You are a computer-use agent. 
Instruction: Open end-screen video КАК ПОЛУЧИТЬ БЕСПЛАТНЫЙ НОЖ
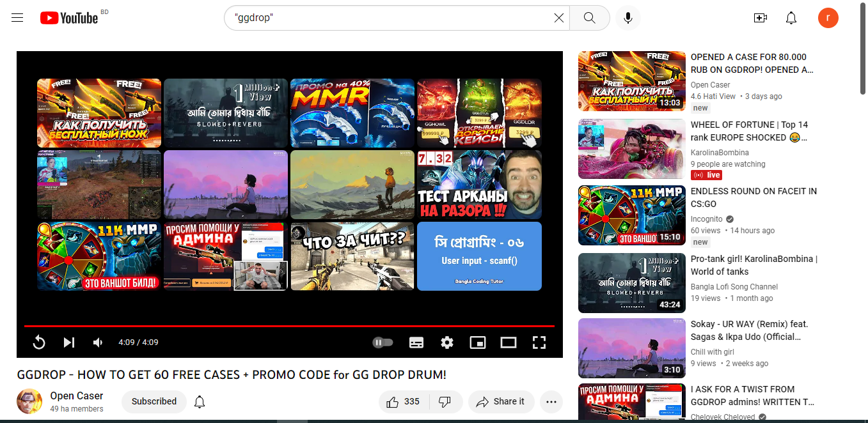pos(99,113)
